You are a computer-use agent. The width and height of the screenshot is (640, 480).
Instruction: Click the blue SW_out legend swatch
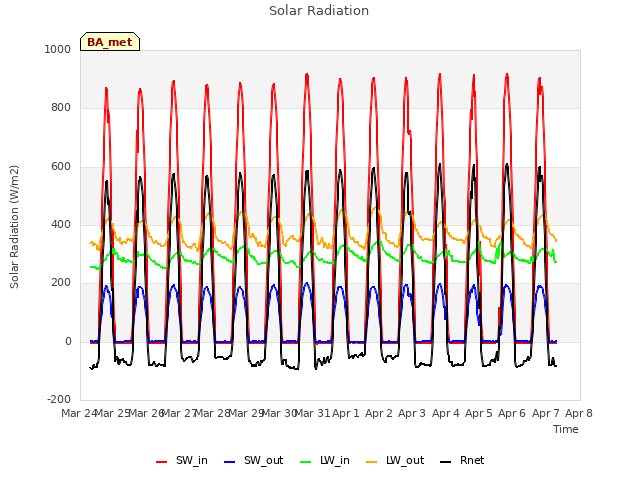(x=230, y=462)
